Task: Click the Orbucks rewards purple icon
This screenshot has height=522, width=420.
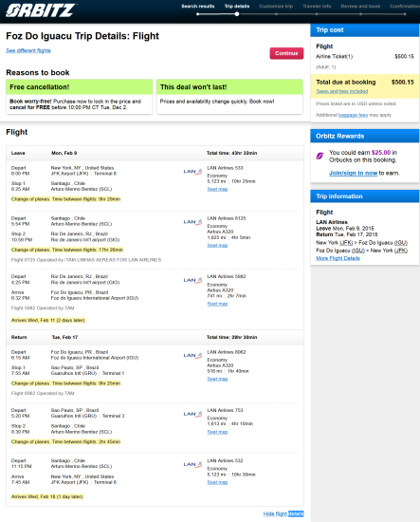Action: (320, 156)
